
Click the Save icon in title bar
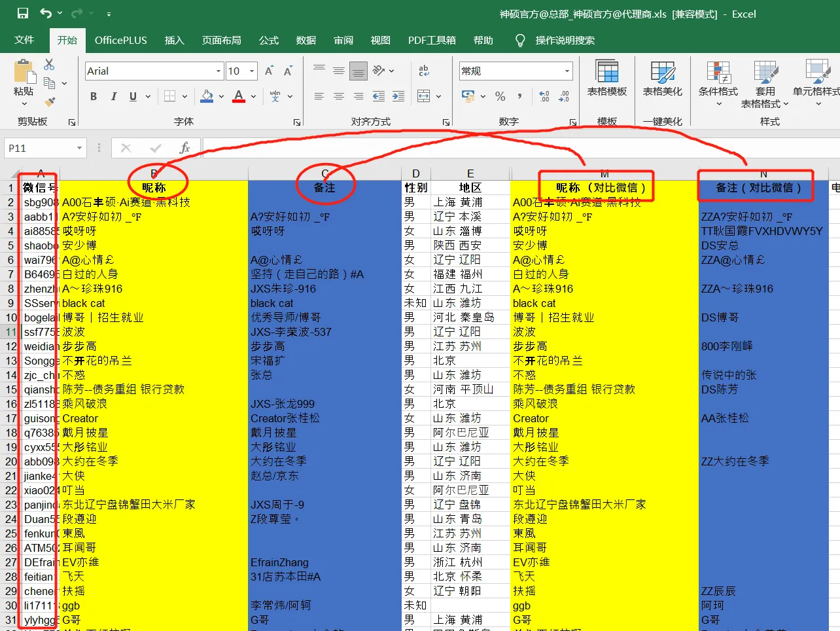coord(22,13)
